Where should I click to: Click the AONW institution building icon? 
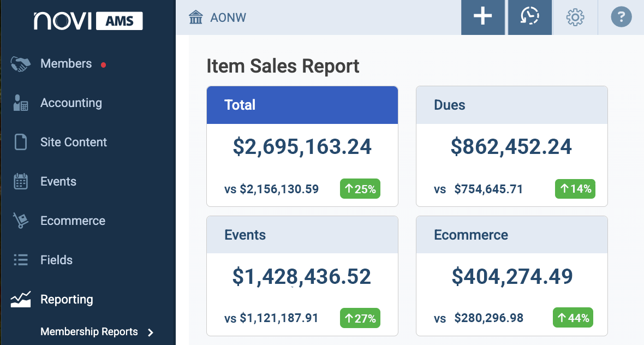click(196, 17)
